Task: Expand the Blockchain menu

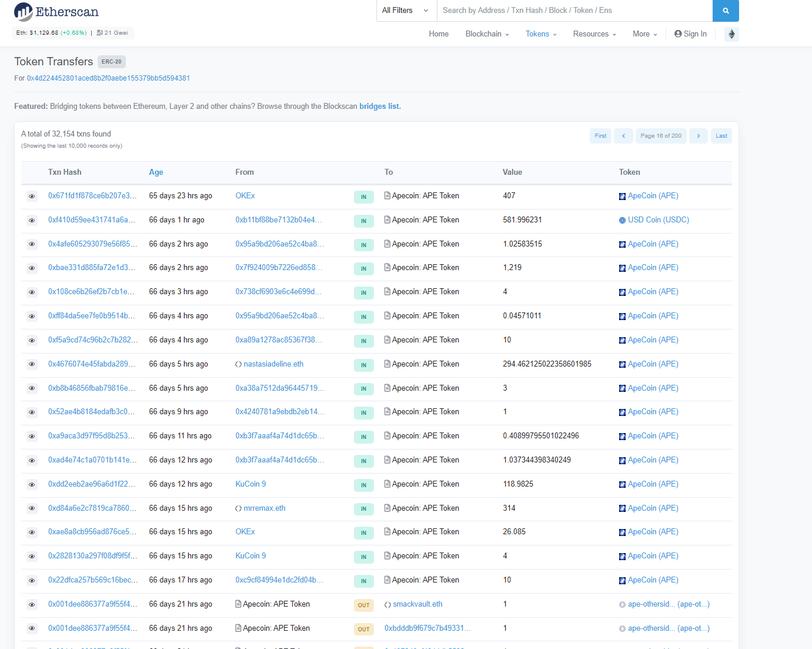Action: (487, 34)
